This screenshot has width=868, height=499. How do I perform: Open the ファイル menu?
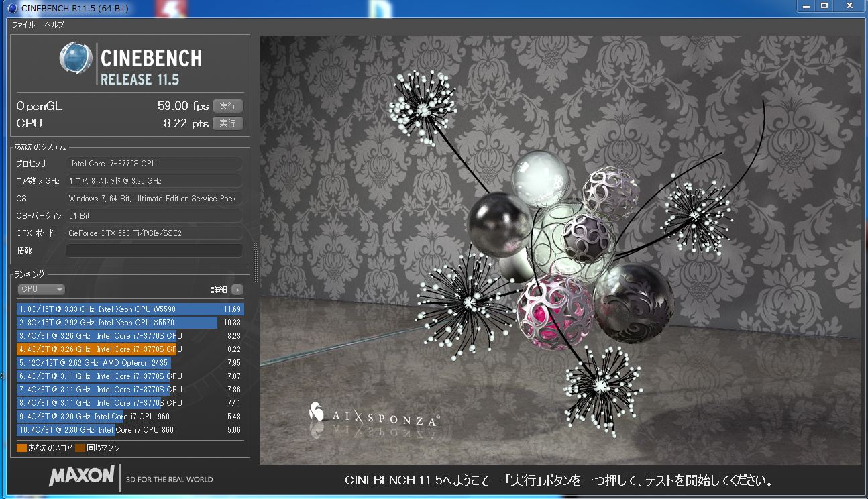pos(23,25)
